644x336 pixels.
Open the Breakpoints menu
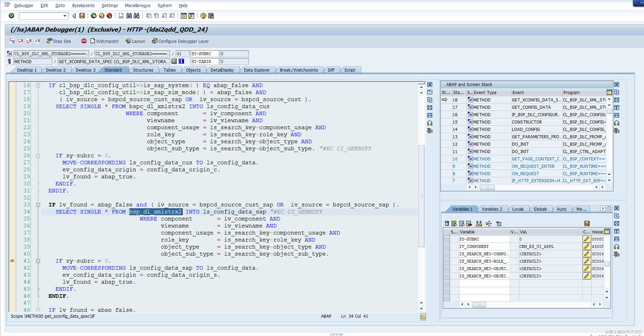[x=83, y=5]
